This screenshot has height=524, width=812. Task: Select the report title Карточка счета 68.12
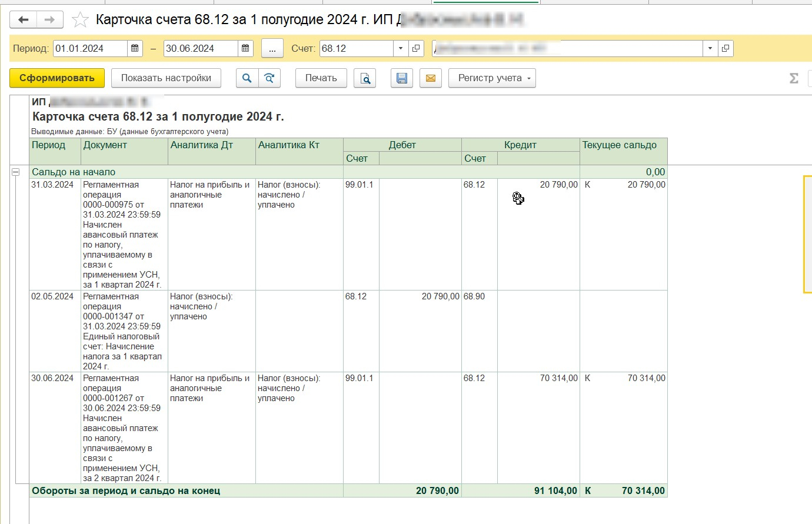tap(158, 116)
